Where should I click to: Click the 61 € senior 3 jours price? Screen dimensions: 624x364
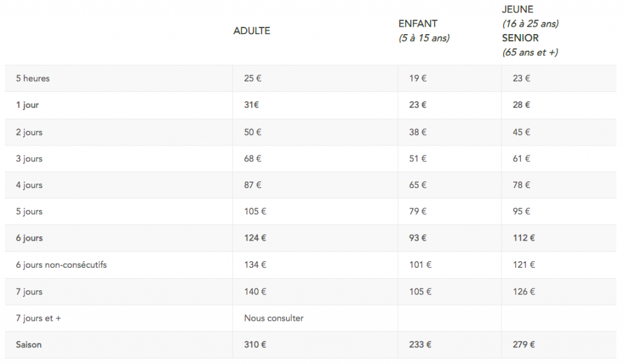click(x=522, y=159)
